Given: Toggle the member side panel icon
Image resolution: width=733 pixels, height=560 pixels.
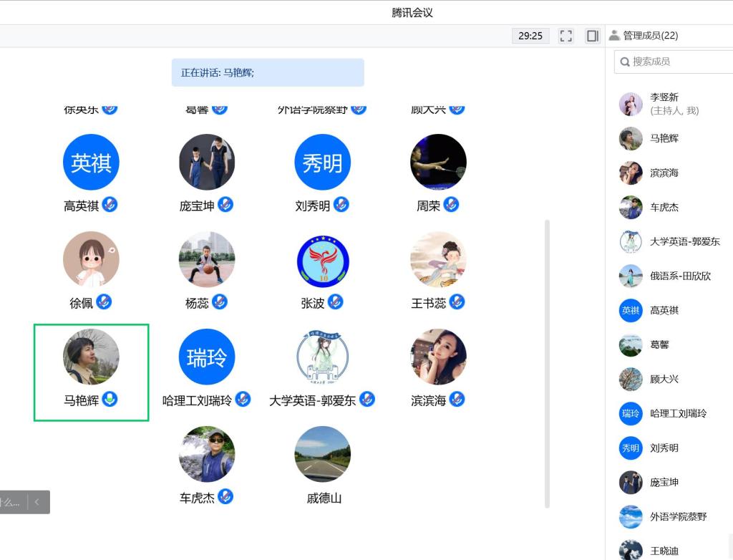Looking at the screenshot, I should click(x=592, y=36).
